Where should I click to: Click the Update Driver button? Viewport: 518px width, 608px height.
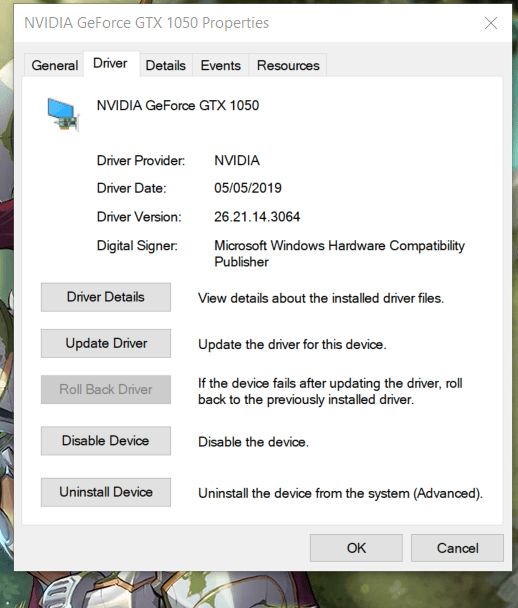pyautogui.click(x=106, y=343)
